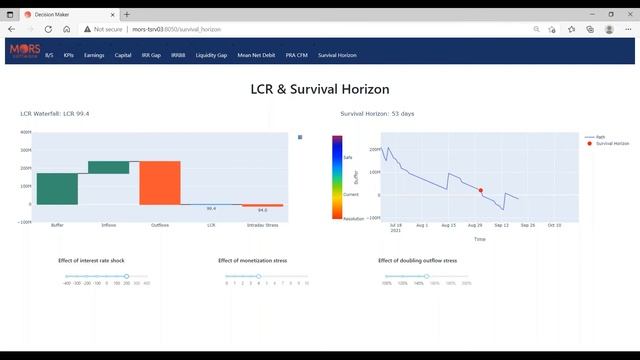Click the 94.0 value under Intraday Stress
The width and height of the screenshot is (640, 360).
[262, 210]
